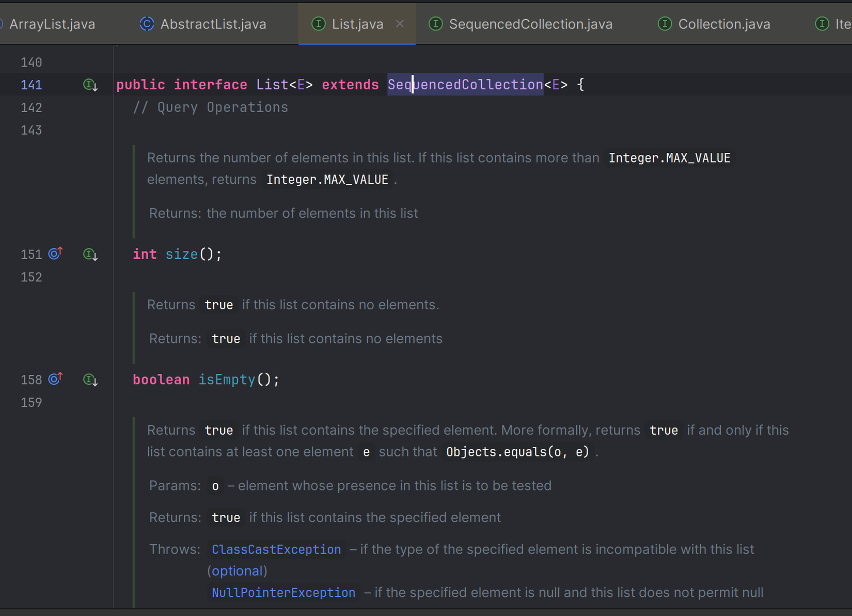Open the ClassCastException documentation link
Image resolution: width=852 pixels, height=616 pixels.
pyautogui.click(x=276, y=549)
